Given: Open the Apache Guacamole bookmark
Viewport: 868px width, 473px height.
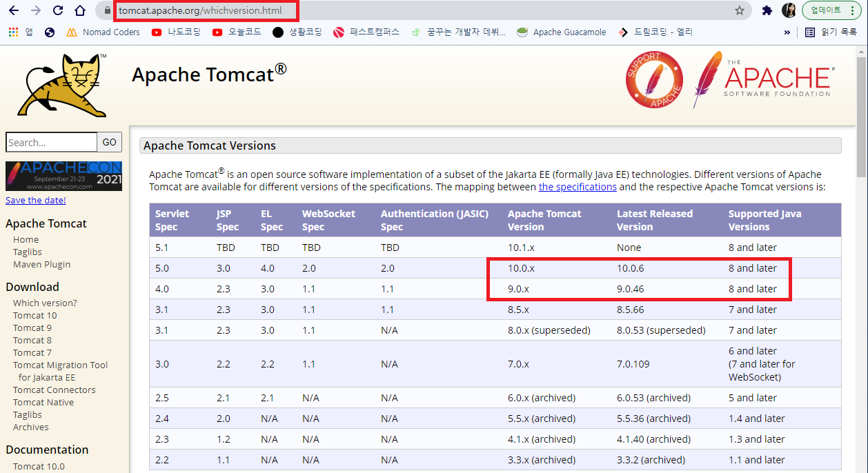Looking at the screenshot, I should point(562,32).
